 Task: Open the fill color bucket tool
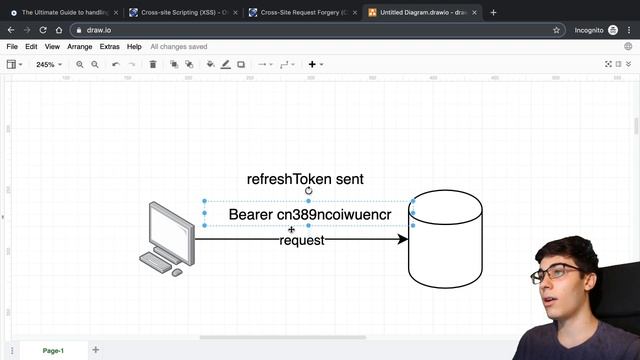pos(210,64)
